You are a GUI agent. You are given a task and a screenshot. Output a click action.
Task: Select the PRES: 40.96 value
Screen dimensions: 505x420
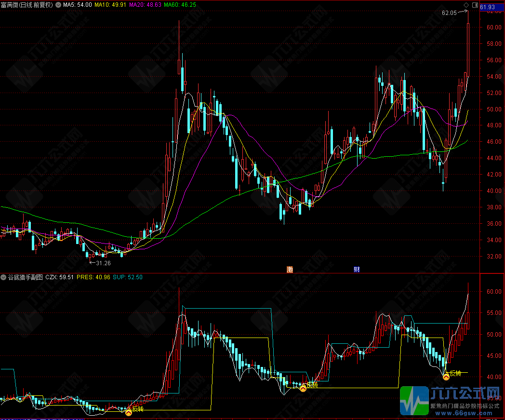(x=93, y=277)
